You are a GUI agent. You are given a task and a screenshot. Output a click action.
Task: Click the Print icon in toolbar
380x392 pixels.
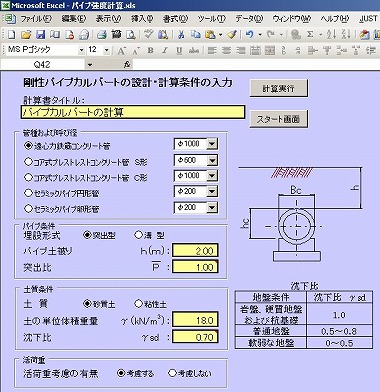pos(101,34)
